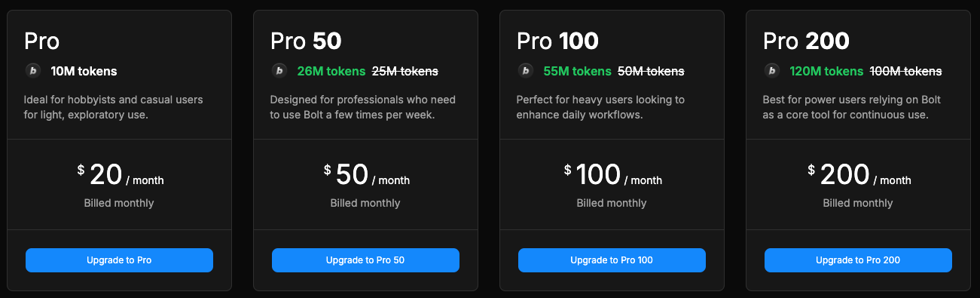
Task: Click the green 55M tokens text
Action: 577,72
